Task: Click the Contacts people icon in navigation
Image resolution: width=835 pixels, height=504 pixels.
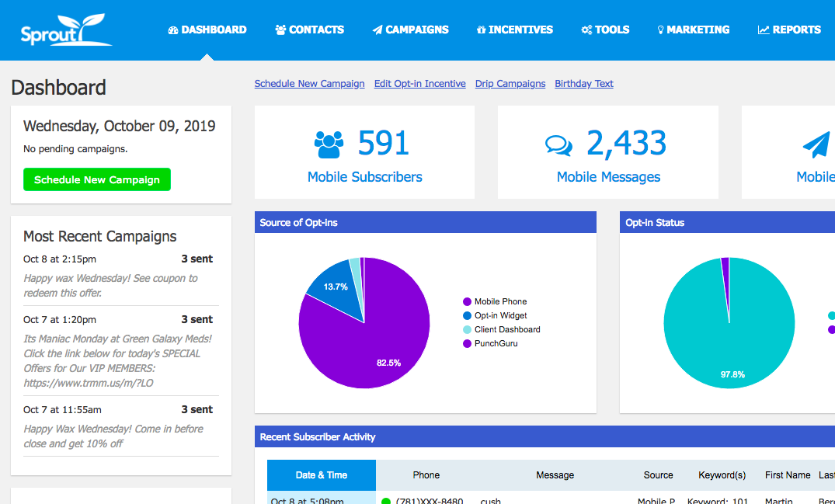Action: 280,30
